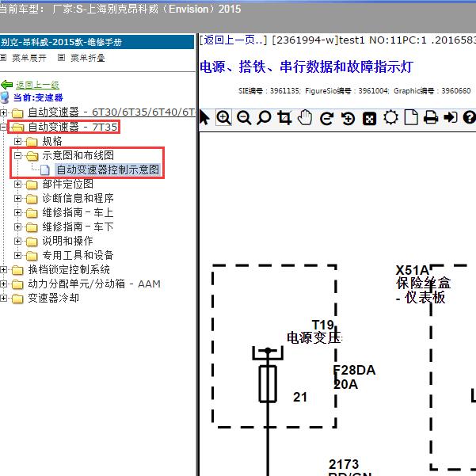
Task: Expand the 动力分配单元/分动箱 - AAM node
Action: coord(3,284)
